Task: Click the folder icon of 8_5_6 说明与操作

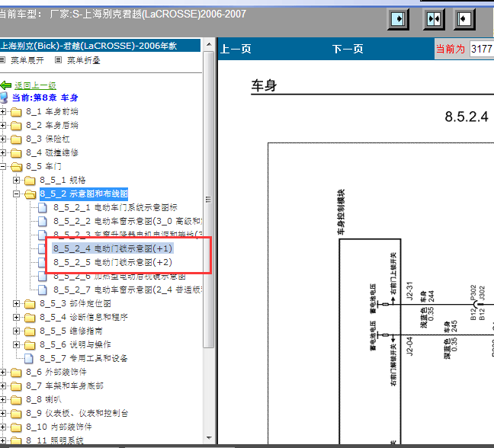Action: tap(30, 345)
